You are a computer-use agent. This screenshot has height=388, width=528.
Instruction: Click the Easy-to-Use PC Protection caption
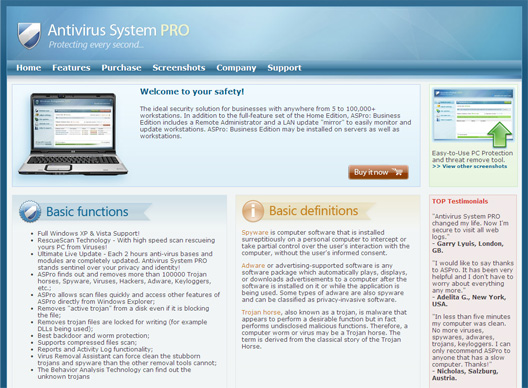[472, 156]
